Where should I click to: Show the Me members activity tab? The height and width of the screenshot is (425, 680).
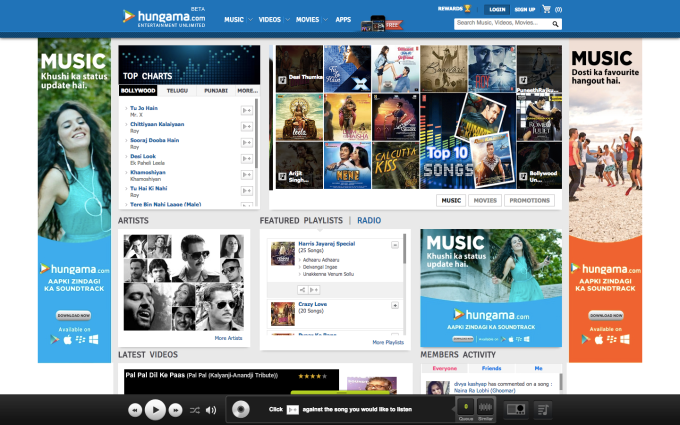coord(538,368)
